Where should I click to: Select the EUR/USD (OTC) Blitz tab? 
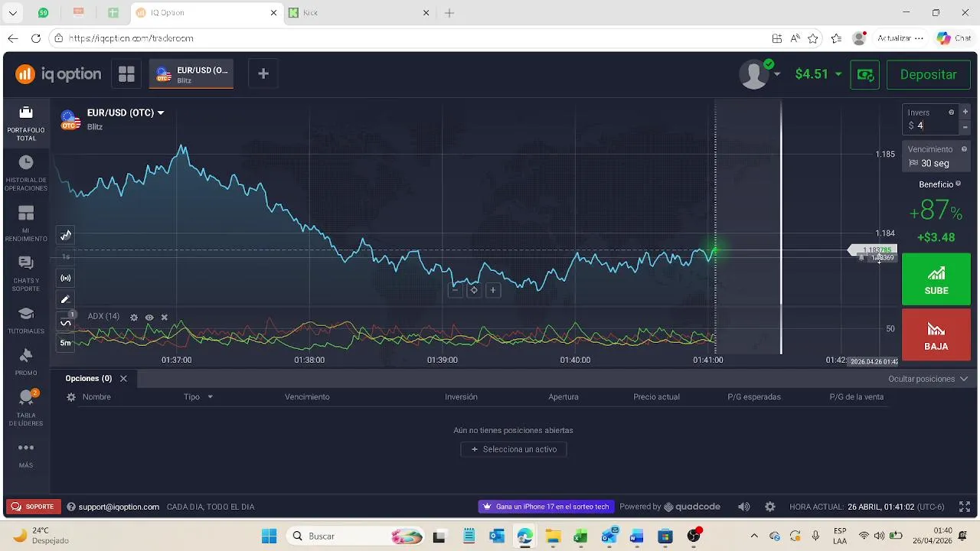(x=191, y=74)
